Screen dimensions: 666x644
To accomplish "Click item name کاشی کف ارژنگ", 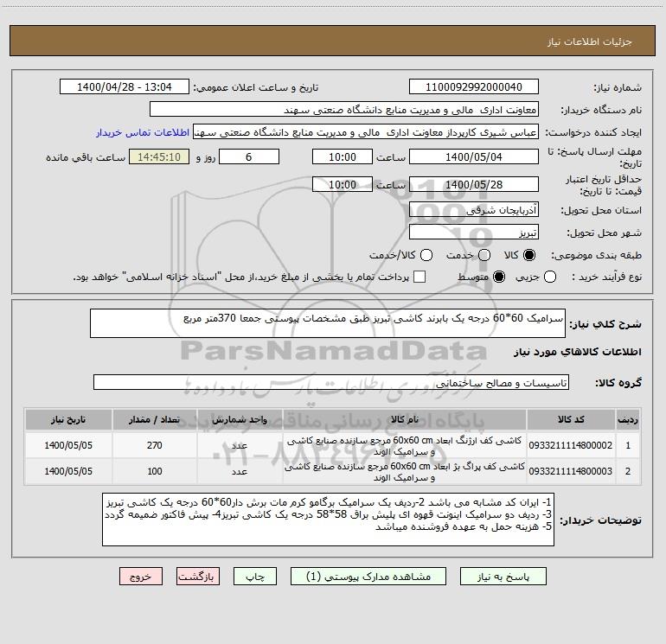I will click(x=405, y=446).
